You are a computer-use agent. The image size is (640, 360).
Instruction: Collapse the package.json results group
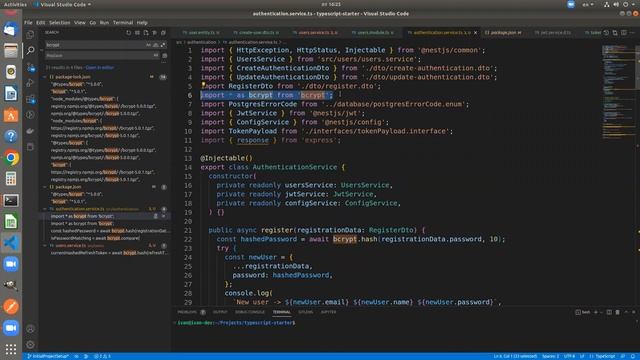click(x=45, y=187)
